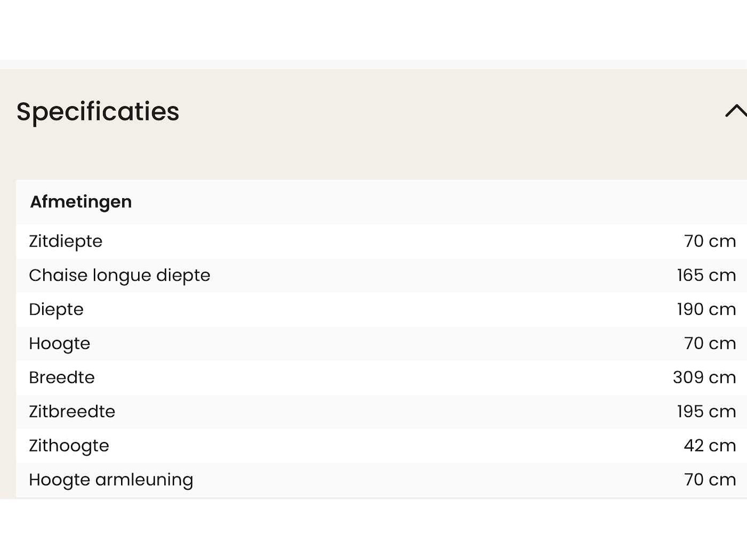The width and height of the screenshot is (747, 560).
Task: Click the 42 cm Zithoogte value
Action: 710,446
